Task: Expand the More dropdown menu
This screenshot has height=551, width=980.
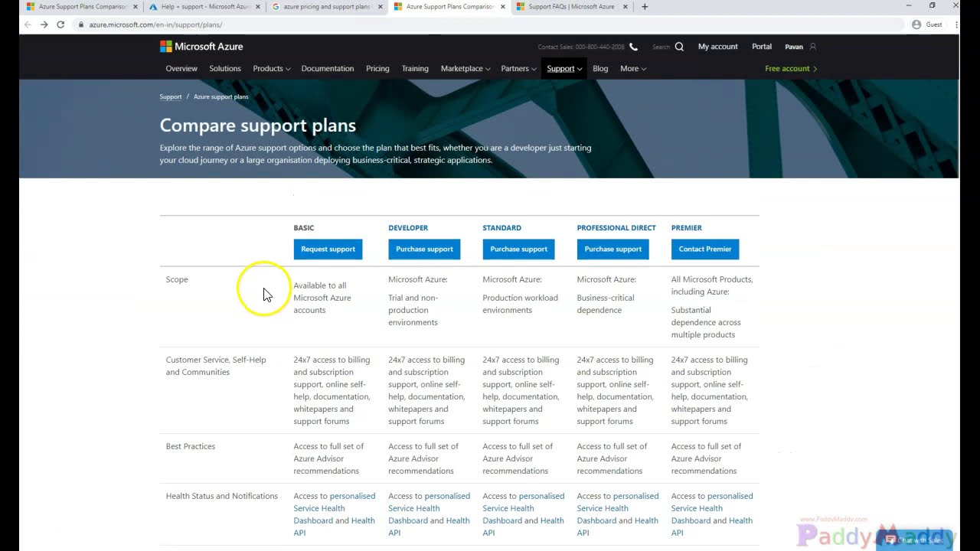Action: tap(633, 69)
